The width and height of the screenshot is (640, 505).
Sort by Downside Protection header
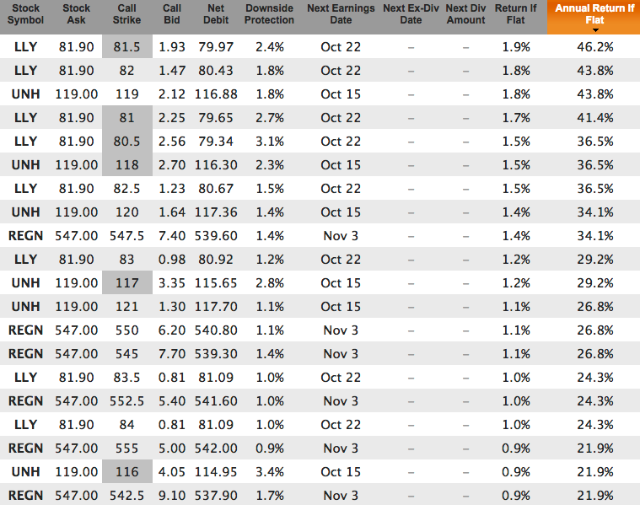pos(269,14)
